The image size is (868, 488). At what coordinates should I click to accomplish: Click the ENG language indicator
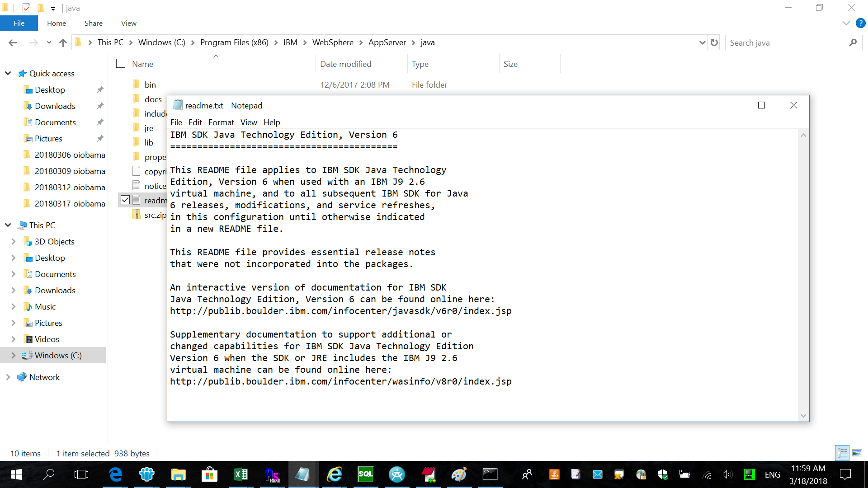(772, 474)
